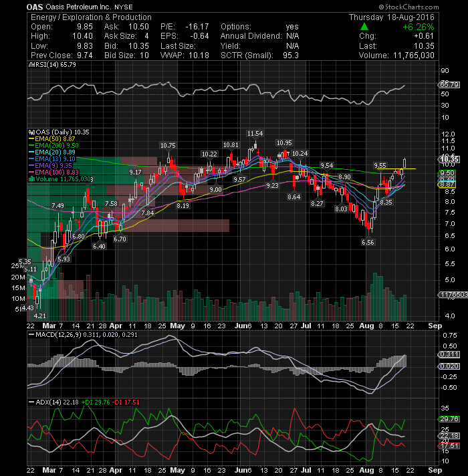Click the 9.55 price annotation
Screen dimensions: 468x476
[x=380, y=165]
